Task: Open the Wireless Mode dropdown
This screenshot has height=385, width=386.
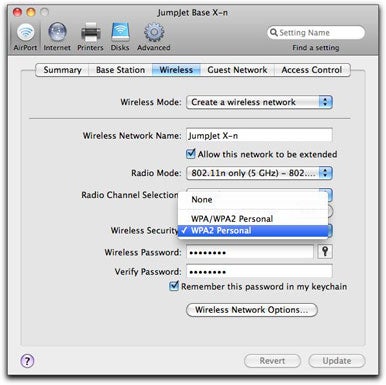Action: click(259, 102)
